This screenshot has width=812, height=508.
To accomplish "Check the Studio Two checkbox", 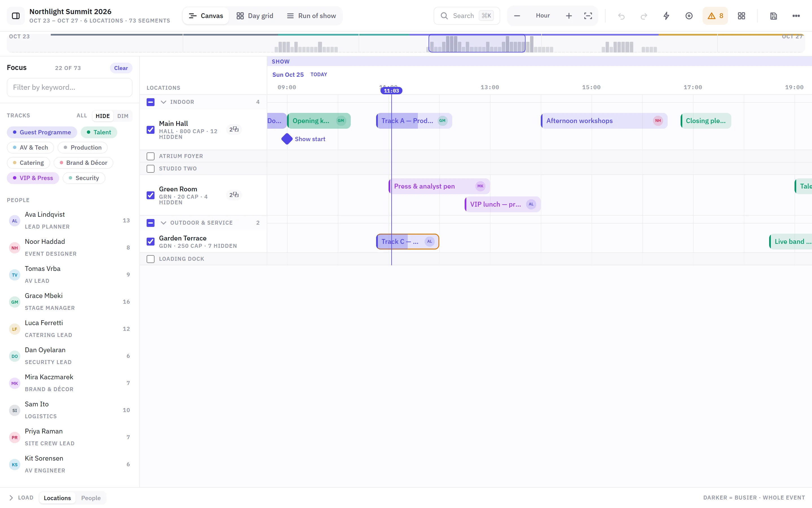I will [151, 169].
